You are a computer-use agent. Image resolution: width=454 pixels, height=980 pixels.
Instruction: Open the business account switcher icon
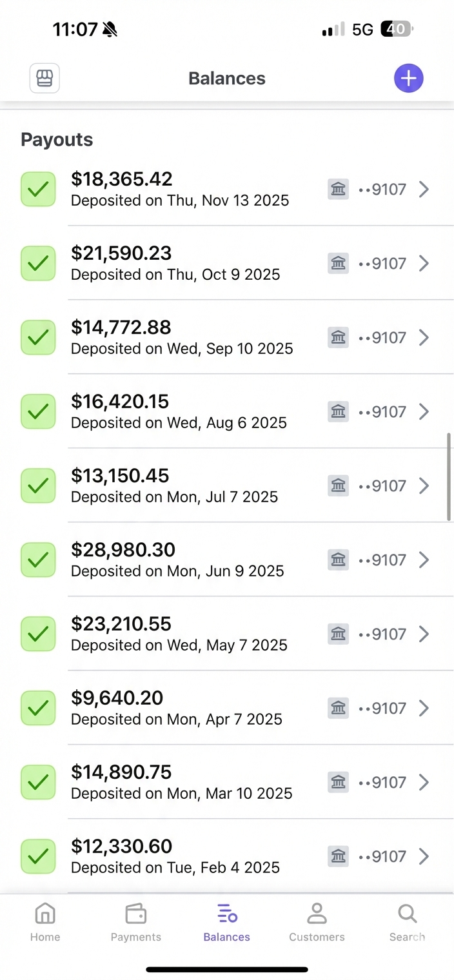44,78
